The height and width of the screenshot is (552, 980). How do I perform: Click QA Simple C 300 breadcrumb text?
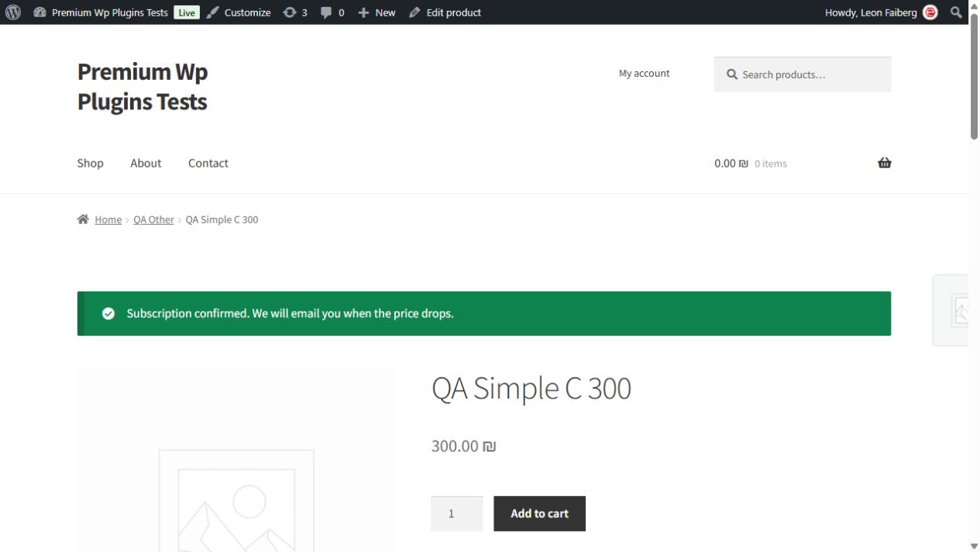(222, 219)
